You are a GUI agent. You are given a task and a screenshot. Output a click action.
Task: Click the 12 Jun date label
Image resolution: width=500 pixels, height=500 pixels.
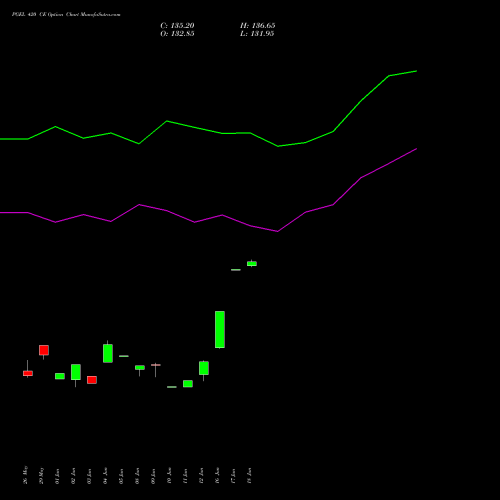202,476
